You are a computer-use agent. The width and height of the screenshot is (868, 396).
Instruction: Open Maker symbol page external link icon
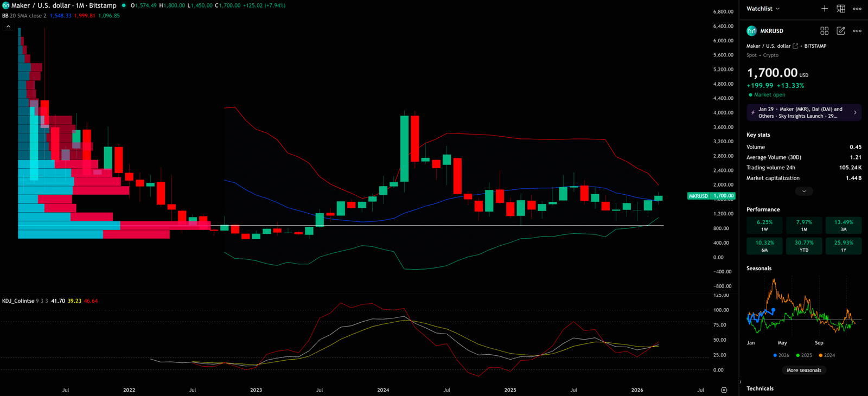point(795,46)
